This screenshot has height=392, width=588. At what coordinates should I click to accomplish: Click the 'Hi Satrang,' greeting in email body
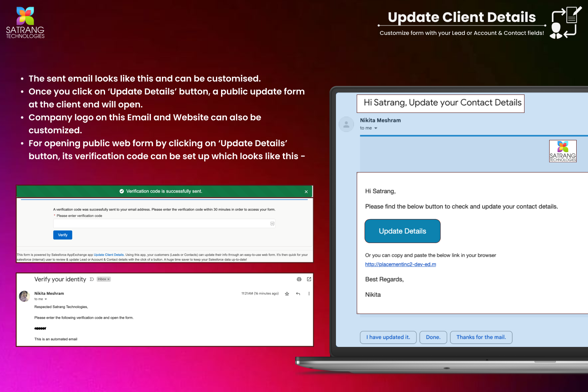(x=380, y=191)
